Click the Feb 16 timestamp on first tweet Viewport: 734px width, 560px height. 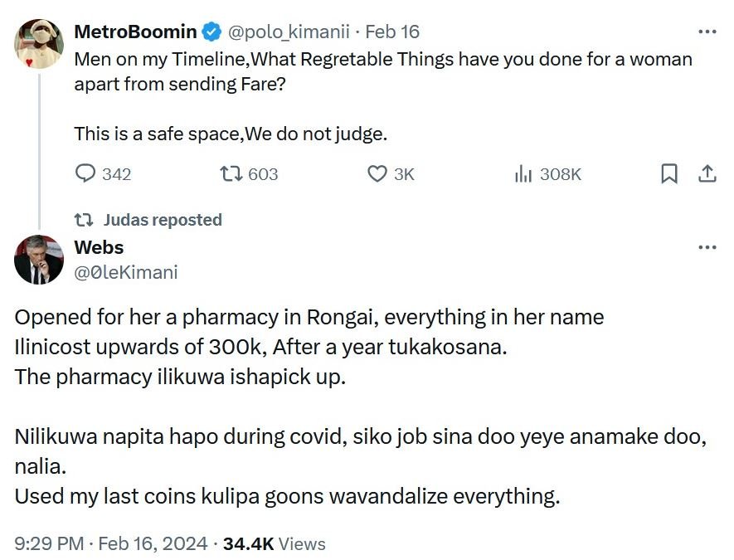pyautogui.click(x=392, y=32)
